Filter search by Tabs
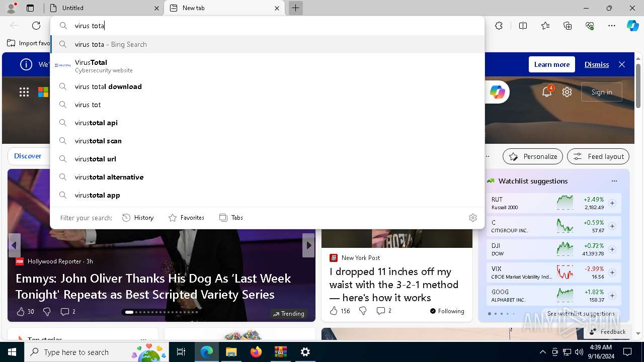The height and width of the screenshot is (362, 644). point(231,218)
